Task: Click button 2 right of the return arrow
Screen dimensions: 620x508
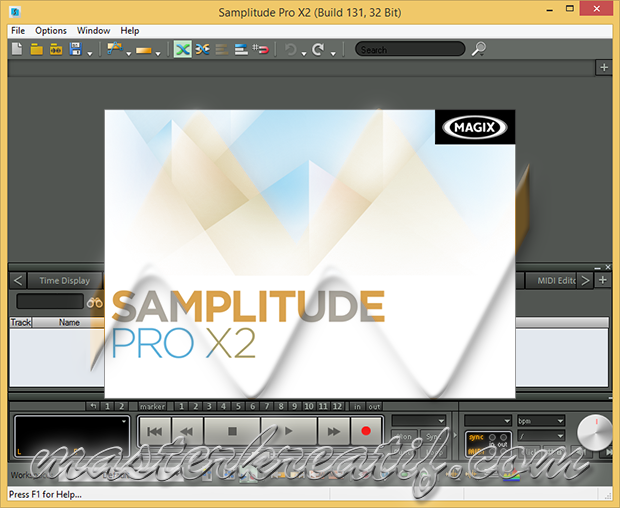Action: [x=121, y=406]
